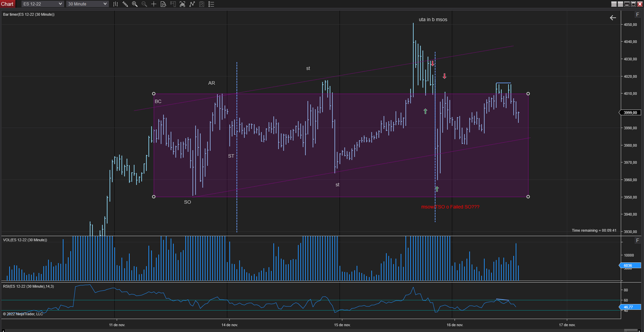644x332 pixels.
Task: Click the Time remaining countdown text
Action: [x=594, y=230]
